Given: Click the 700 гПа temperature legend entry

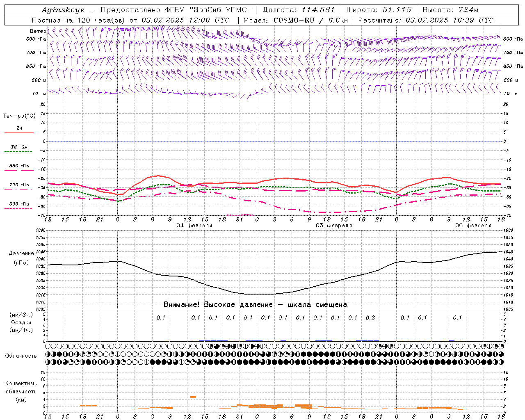Looking at the screenshot, I should point(19,185).
